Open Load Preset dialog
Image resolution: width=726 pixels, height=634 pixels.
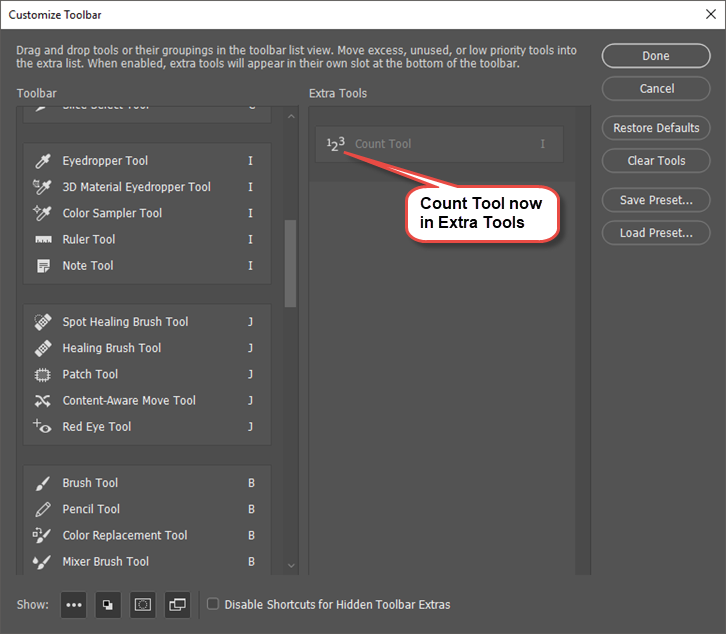(x=656, y=233)
